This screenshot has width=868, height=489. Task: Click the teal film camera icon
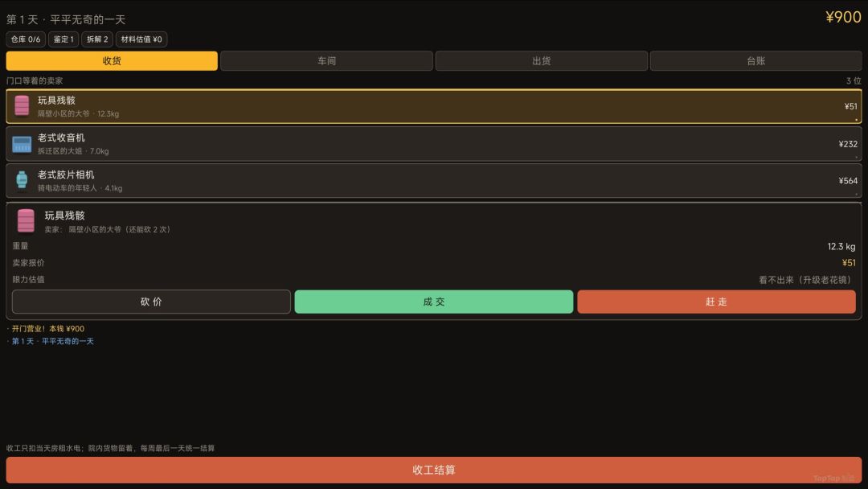(x=22, y=180)
